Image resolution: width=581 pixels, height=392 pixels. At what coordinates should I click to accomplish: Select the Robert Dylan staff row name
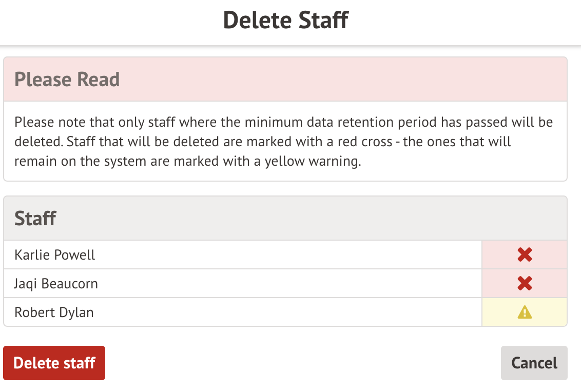click(x=54, y=312)
